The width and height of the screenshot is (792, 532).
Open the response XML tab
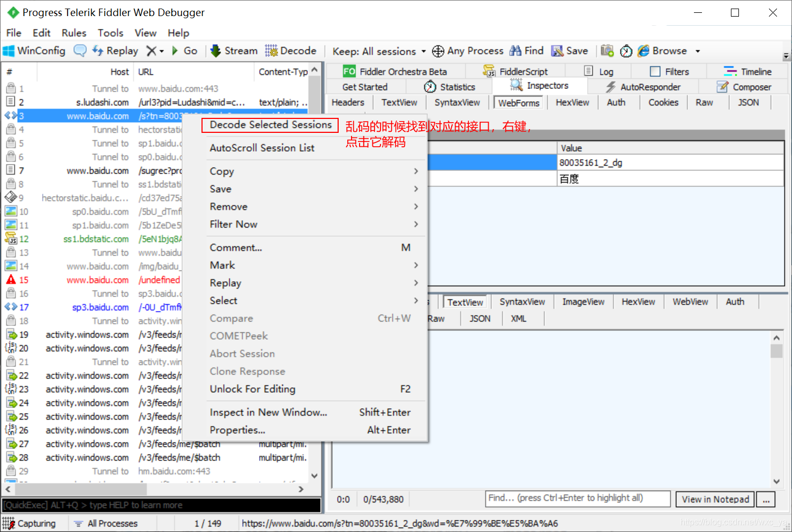click(x=518, y=318)
